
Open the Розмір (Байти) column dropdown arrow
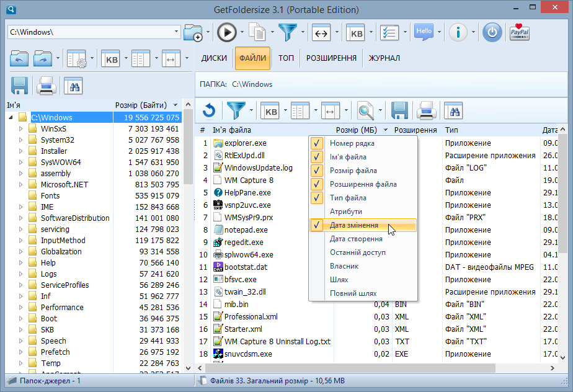click(x=175, y=105)
